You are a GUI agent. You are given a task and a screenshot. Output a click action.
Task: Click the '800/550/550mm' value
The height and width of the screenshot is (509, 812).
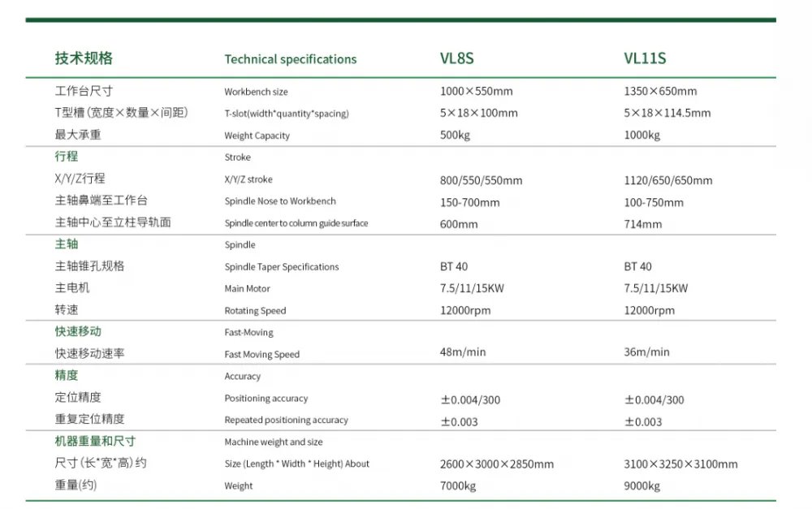click(481, 180)
